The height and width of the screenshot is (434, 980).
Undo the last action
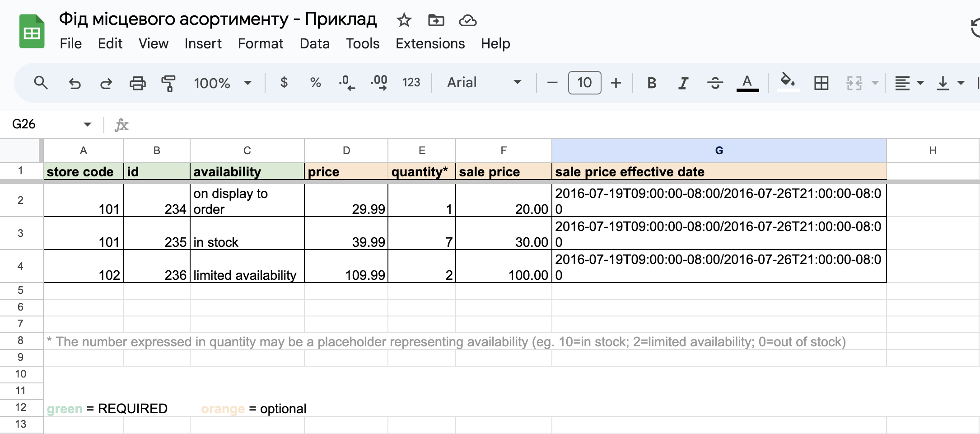coord(75,83)
